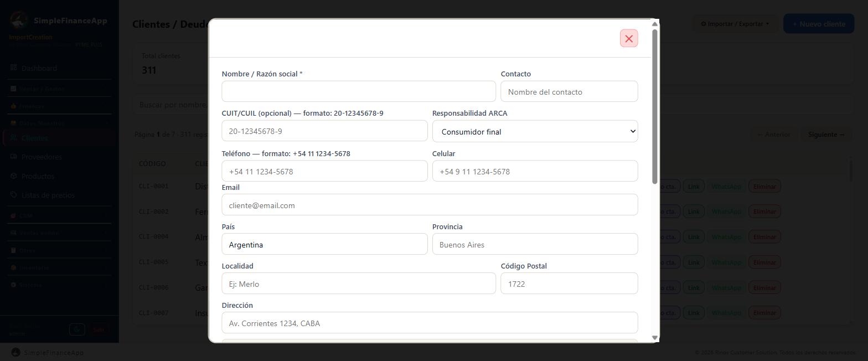
Task: Click the CUIT/CUIL input field
Action: click(324, 131)
